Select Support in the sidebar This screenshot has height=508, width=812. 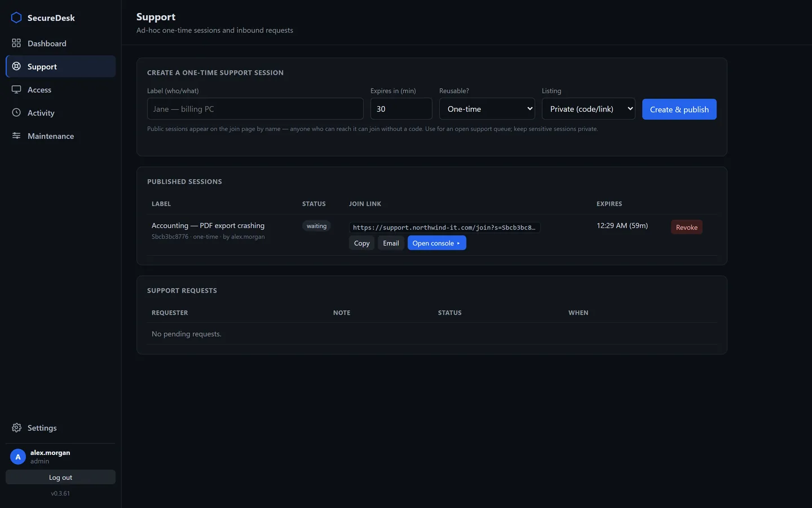pyautogui.click(x=60, y=67)
